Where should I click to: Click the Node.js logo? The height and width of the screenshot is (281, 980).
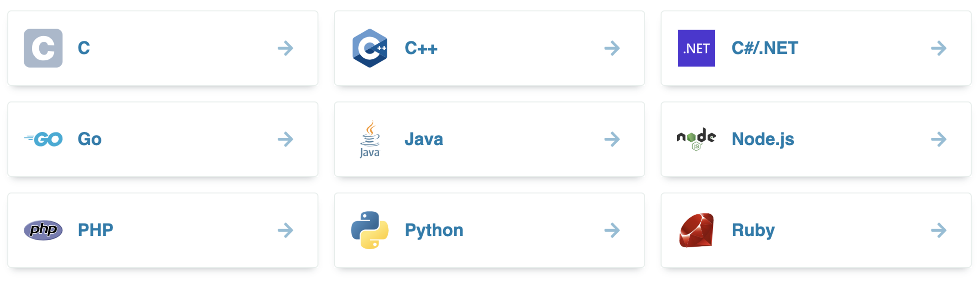pyautogui.click(x=696, y=139)
